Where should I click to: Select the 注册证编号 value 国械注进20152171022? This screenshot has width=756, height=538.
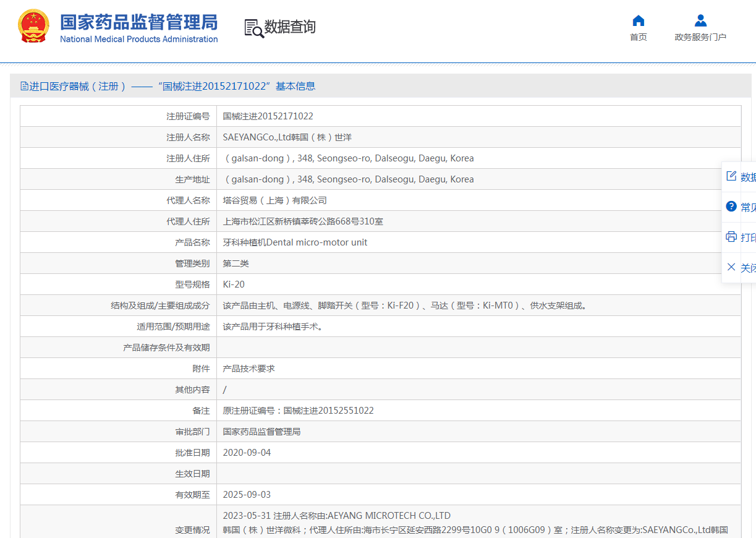[x=268, y=116]
